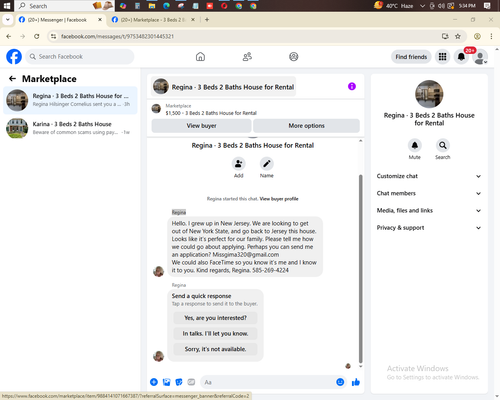Open the emoji picker in message box

click(340, 382)
